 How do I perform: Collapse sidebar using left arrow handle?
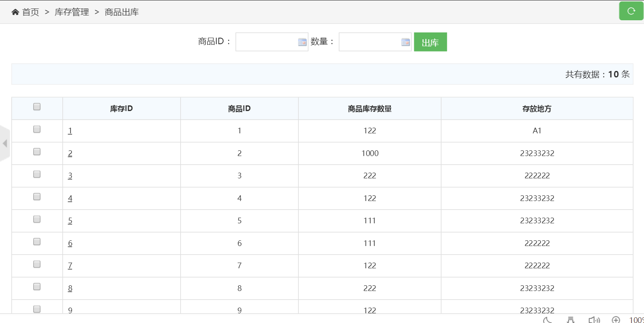click(5, 143)
